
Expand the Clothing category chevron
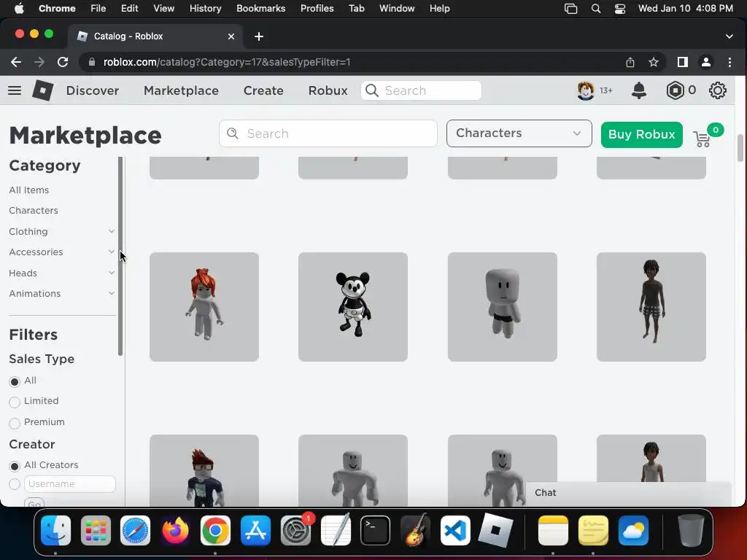(112, 231)
